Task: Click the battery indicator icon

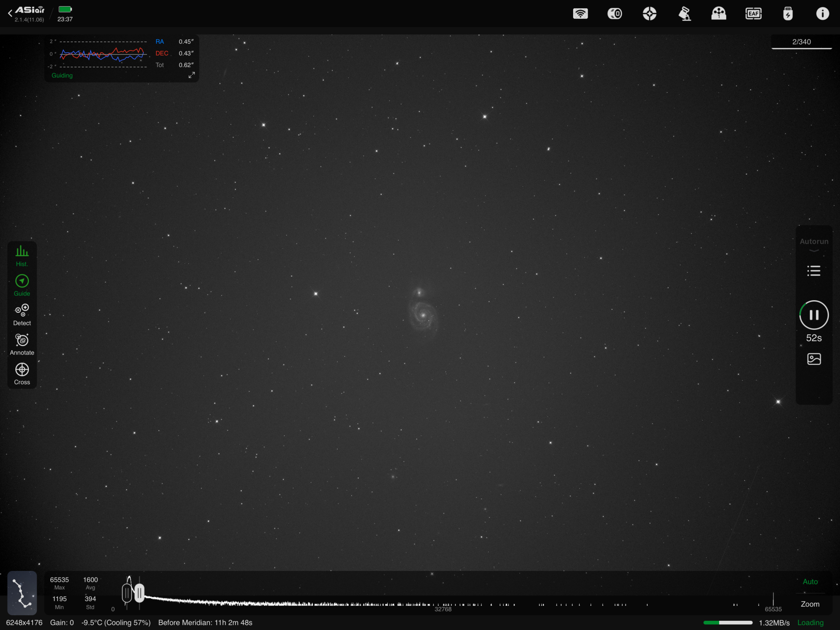Action: tap(65, 9)
